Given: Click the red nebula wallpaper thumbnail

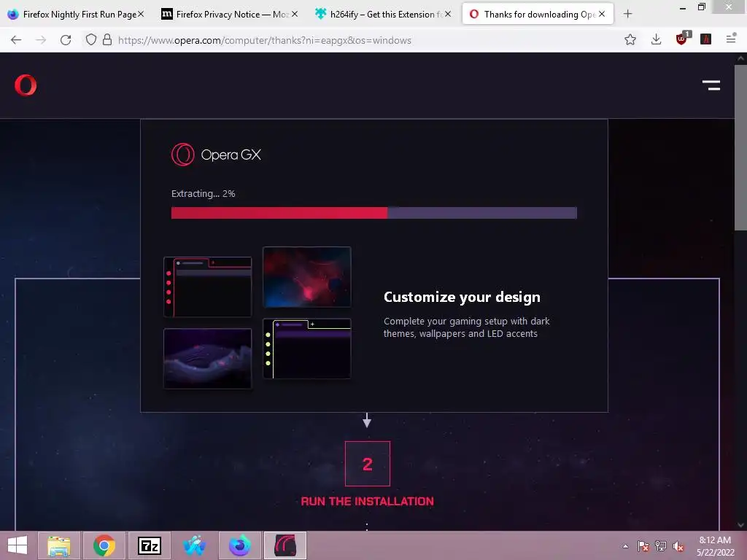Looking at the screenshot, I should tap(307, 276).
